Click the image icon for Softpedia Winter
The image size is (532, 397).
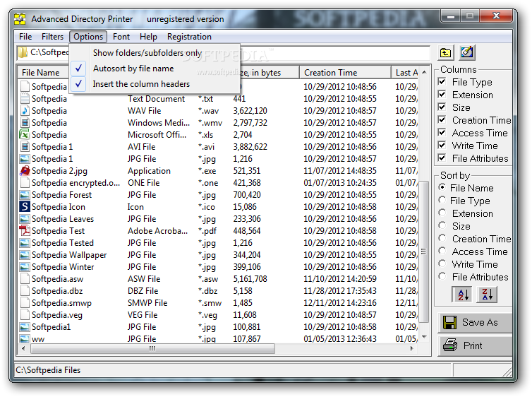click(25, 266)
